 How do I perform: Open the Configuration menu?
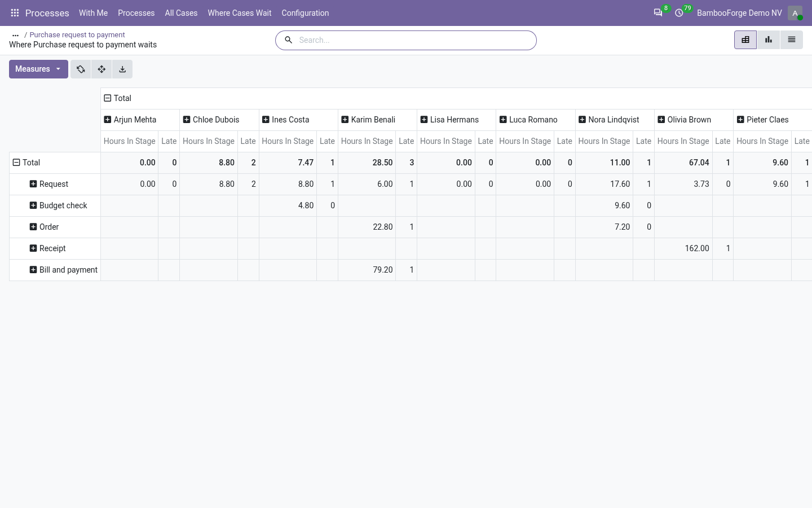pyautogui.click(x=305, y=13)
